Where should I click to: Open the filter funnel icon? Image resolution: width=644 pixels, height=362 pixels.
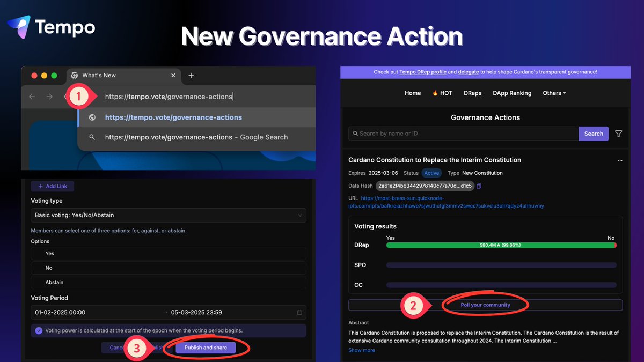618,134
